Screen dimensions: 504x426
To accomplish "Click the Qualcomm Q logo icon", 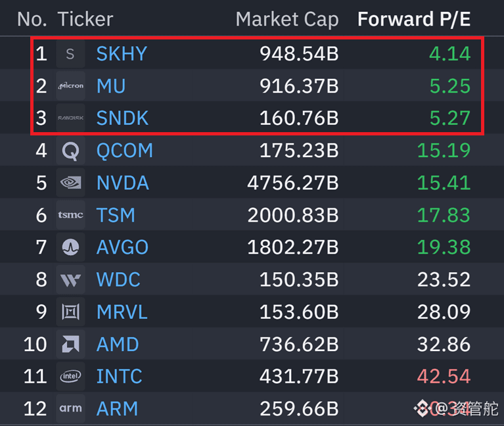I will pos(70,151).
